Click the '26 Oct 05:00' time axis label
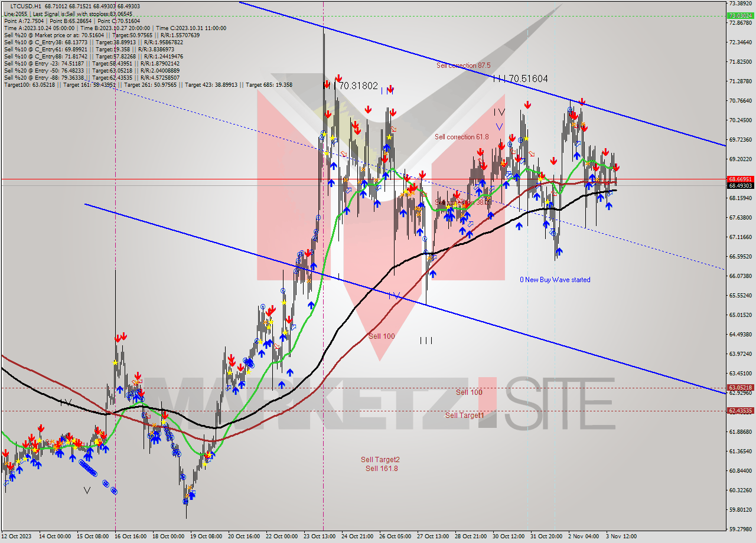This screenshot has height=543, width=756. pyautogui.click(x=394, y=537)
